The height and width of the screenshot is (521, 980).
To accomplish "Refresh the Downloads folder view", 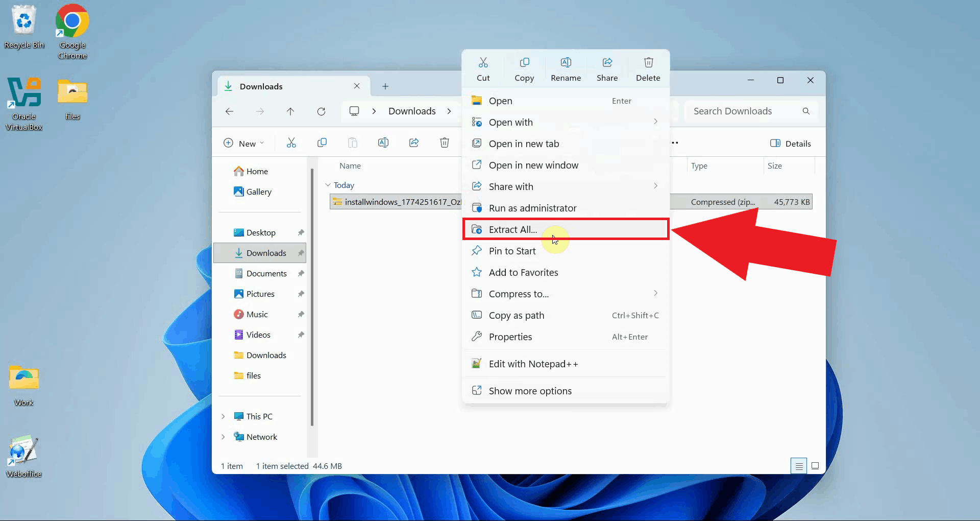I will pos(322,111).
